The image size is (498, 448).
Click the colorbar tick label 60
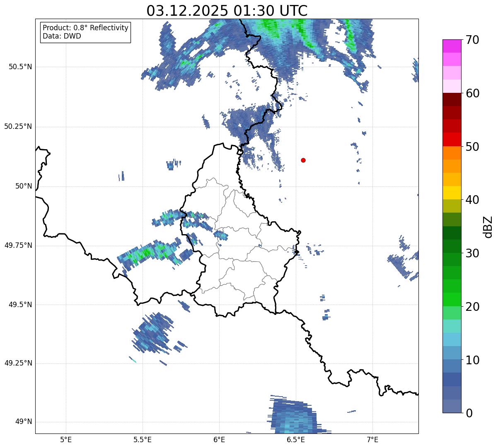click(472, 93)
